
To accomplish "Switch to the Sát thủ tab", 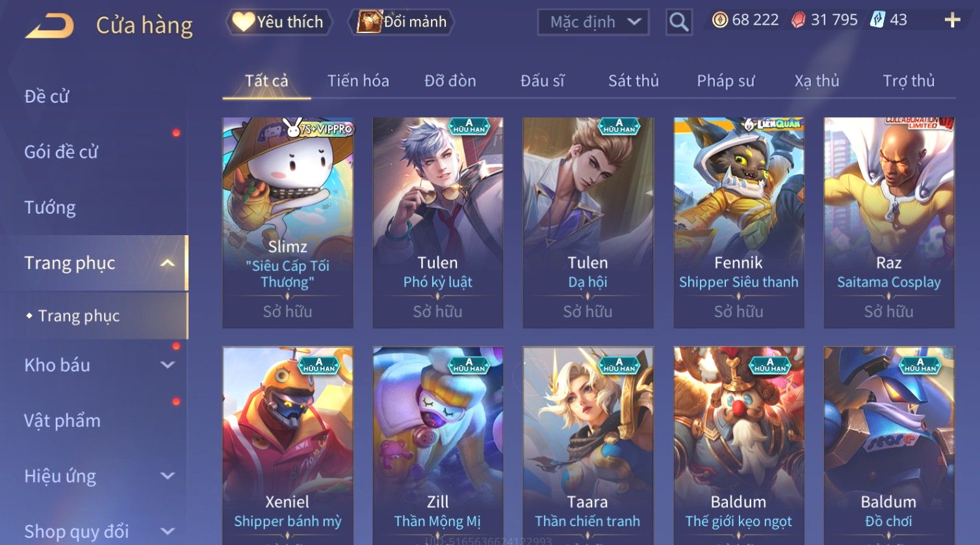I will pos(634,81).
